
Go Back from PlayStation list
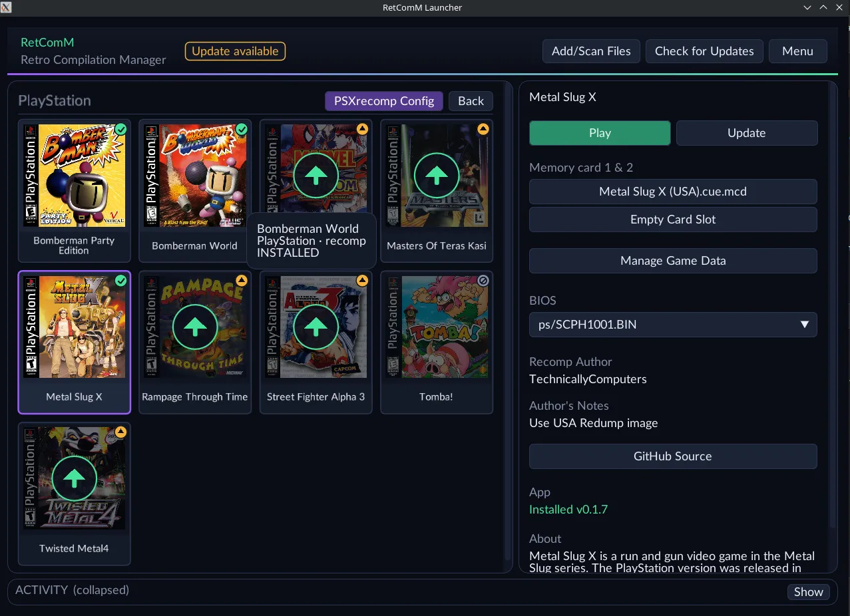point(471,101)
